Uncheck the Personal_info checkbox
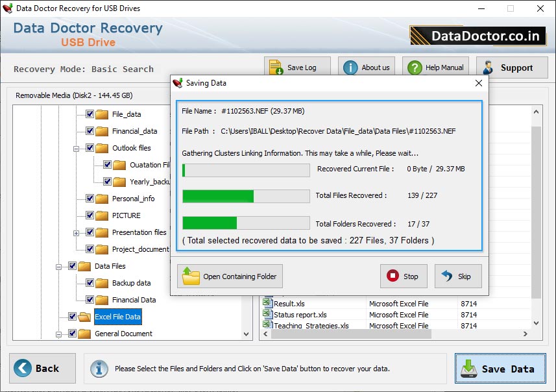The height and width of the screenshot is (392, 556). (x=90, y=199)
